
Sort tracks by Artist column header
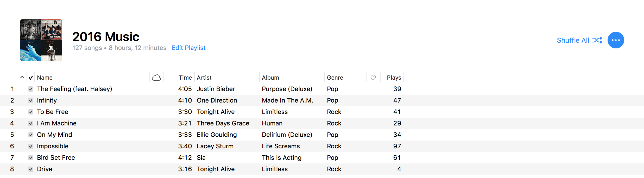click(x=204, y=78)
